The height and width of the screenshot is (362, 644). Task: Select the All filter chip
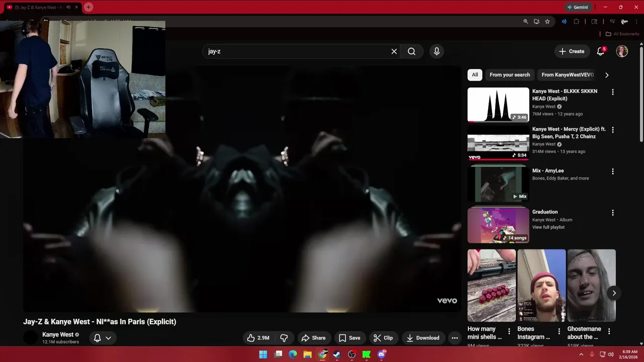(475, 75)
